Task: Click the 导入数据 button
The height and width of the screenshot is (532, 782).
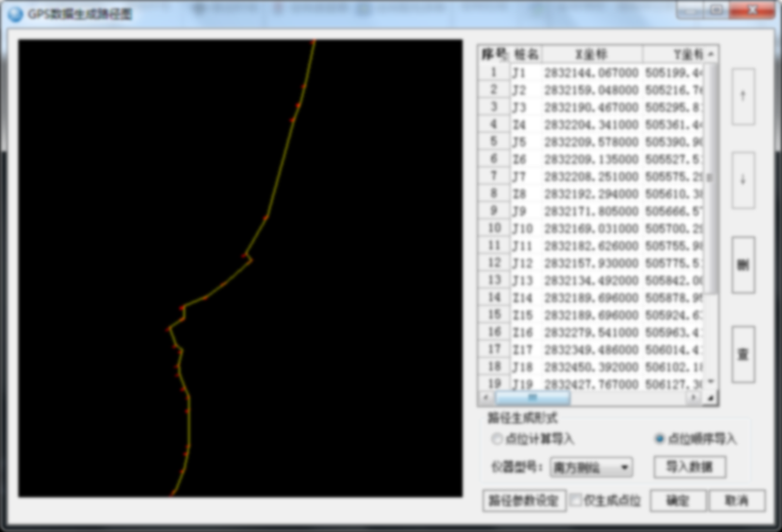Action: tap(689, 468)
